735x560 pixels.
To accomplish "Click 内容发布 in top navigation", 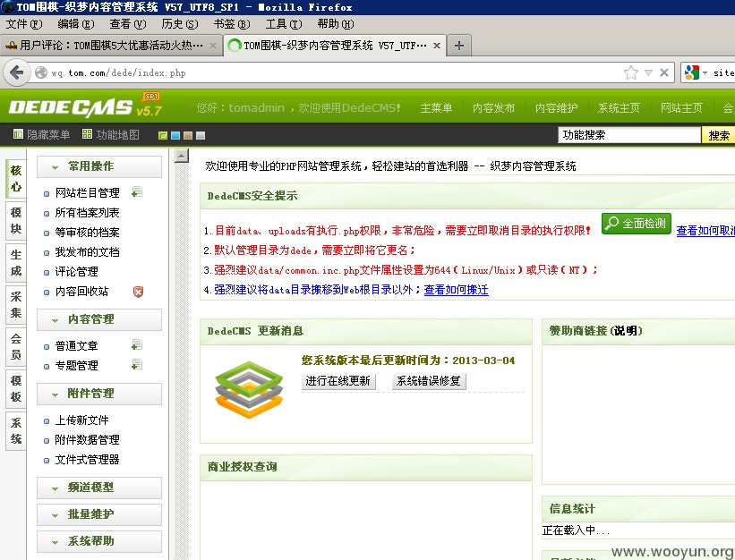I will [493, 108].
